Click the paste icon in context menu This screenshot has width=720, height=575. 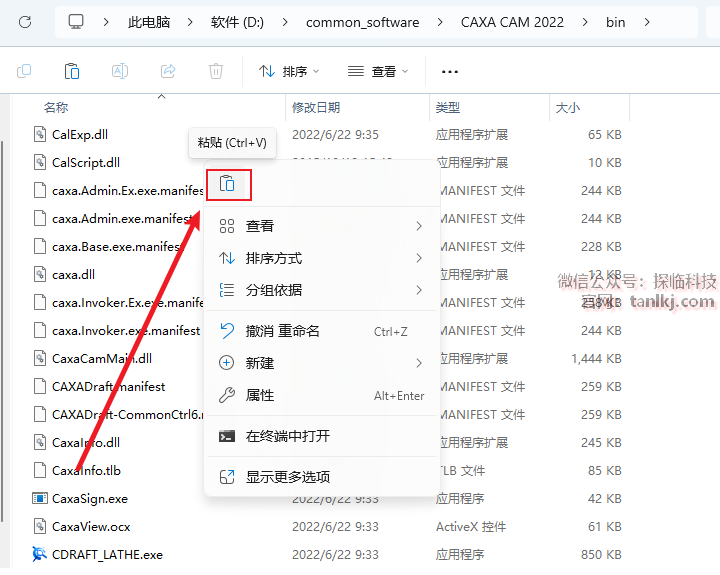(227, 184)
